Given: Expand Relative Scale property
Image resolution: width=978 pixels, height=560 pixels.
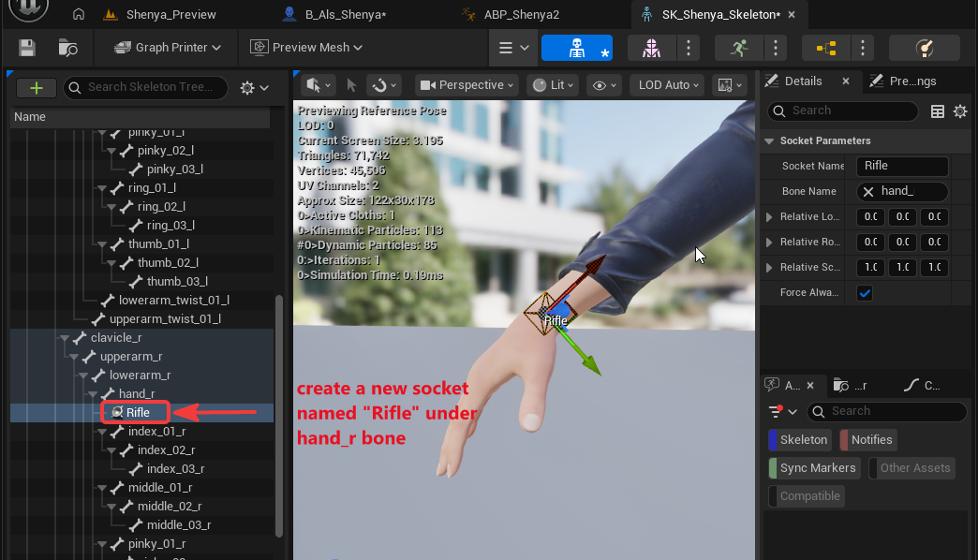Looking at the screenshot, I should point(769,268).
